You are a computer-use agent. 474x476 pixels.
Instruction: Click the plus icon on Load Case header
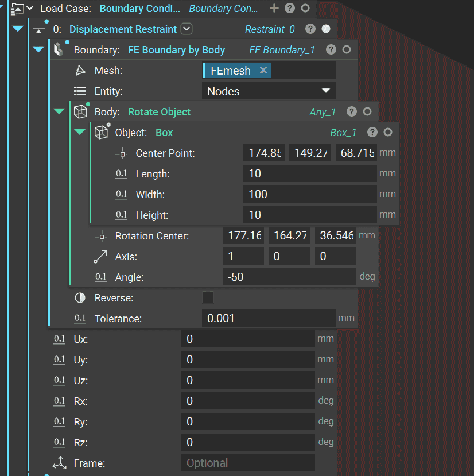pyautogui.click(x=274, y=9)
